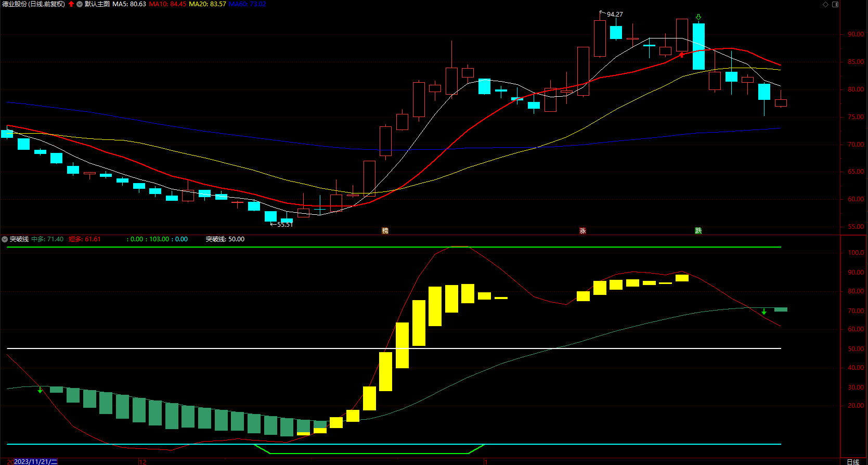Click the 短多: 61.61 value

pos(85,239)
